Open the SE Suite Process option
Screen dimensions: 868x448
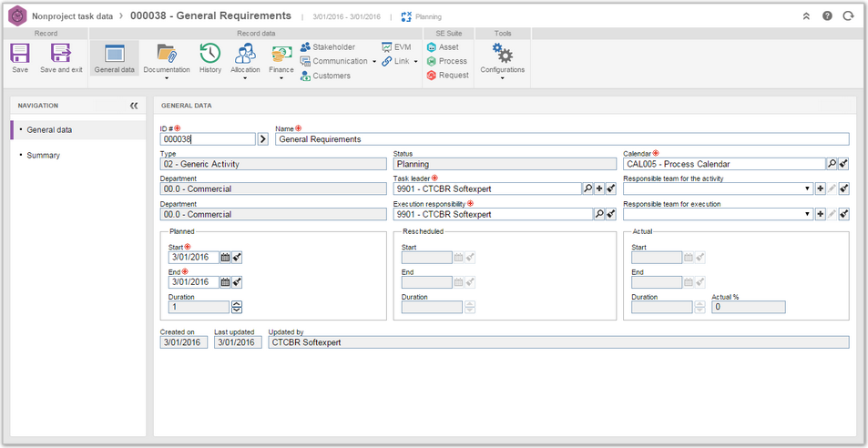447,61
